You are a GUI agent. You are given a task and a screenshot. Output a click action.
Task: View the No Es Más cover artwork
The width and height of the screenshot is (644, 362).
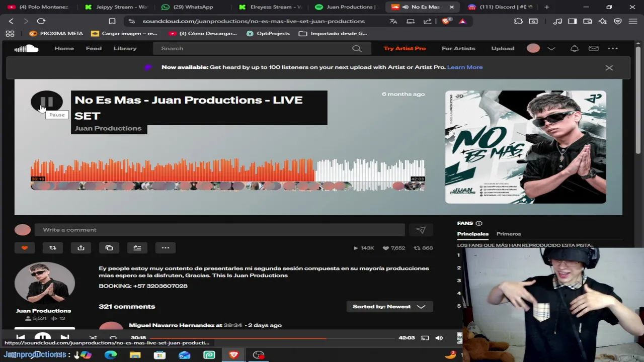point(526,147)
